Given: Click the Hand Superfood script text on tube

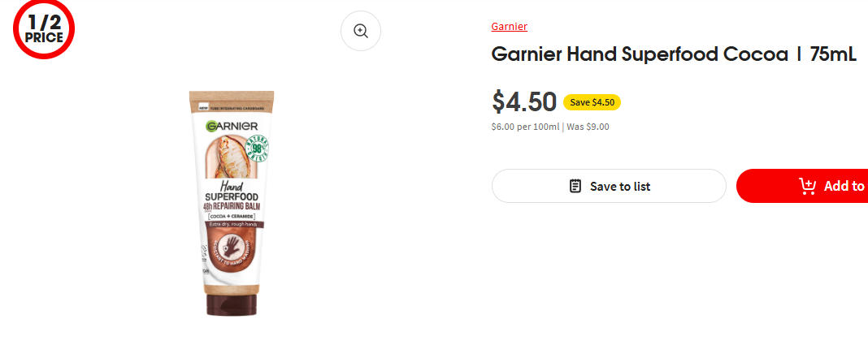Looking at the screenshot, I should [x=232, y=190].
